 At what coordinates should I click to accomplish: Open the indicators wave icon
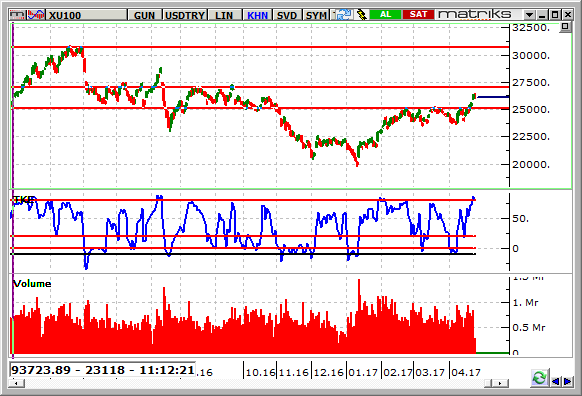(36, 15)
